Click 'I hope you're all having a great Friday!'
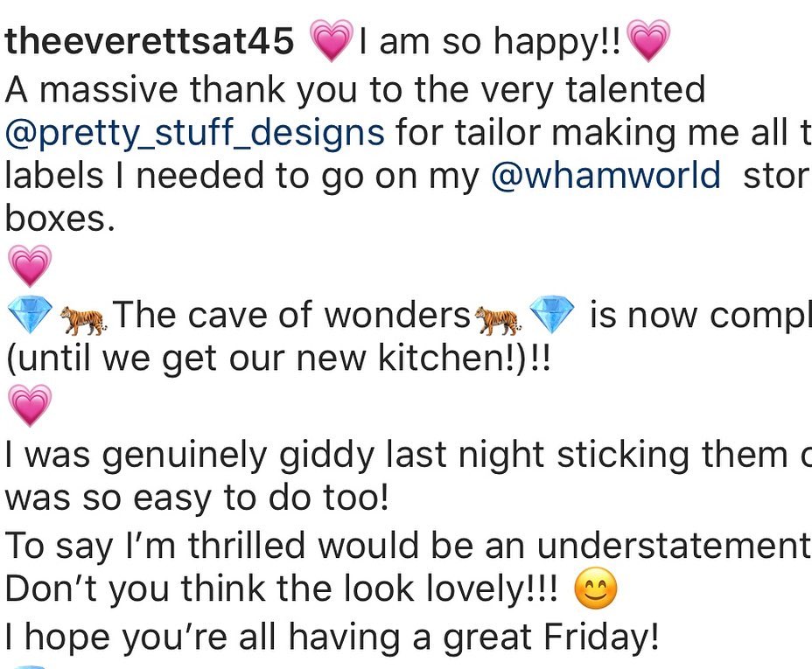 (332, 637)
